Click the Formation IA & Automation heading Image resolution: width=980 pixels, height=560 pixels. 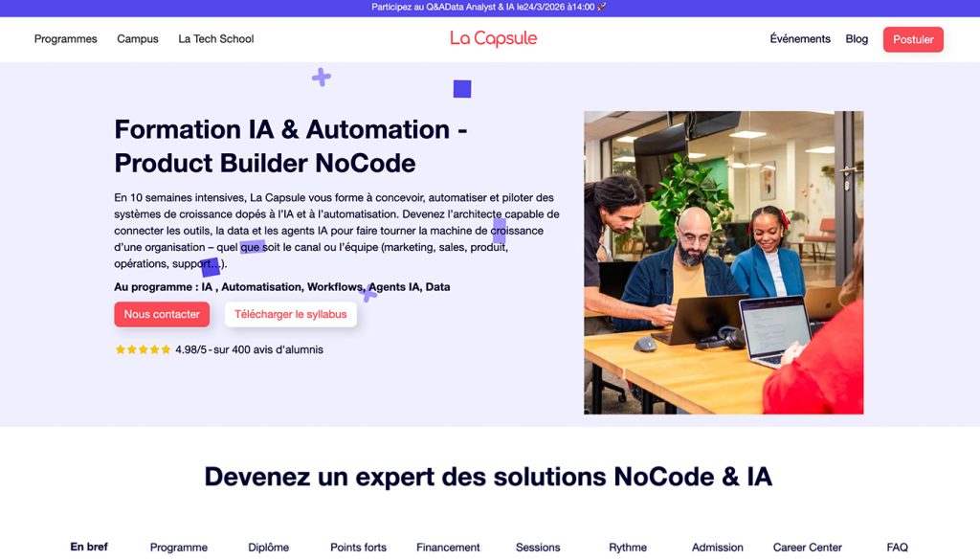tap(291, 146)
